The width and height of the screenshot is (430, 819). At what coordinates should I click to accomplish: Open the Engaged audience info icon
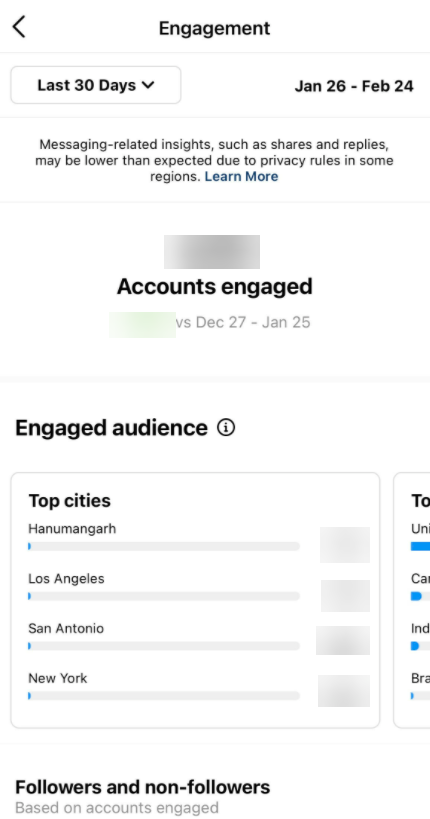226,428
